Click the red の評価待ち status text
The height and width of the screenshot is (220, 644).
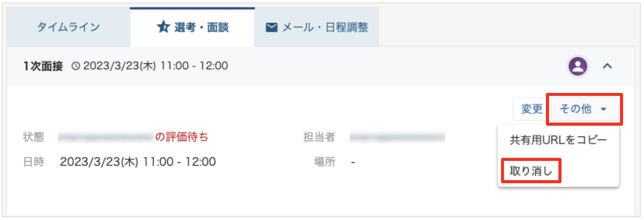[181, 137]
